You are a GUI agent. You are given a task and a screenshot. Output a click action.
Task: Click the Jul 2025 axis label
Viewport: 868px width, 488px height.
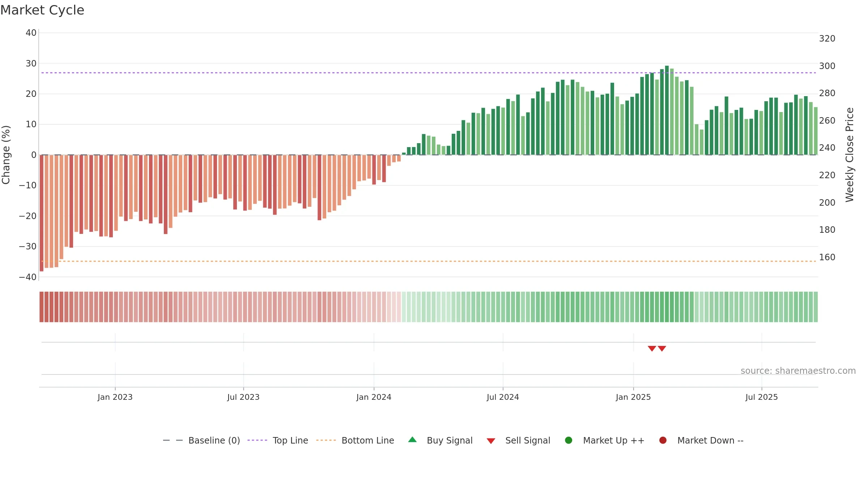click(x=762, y=397)
